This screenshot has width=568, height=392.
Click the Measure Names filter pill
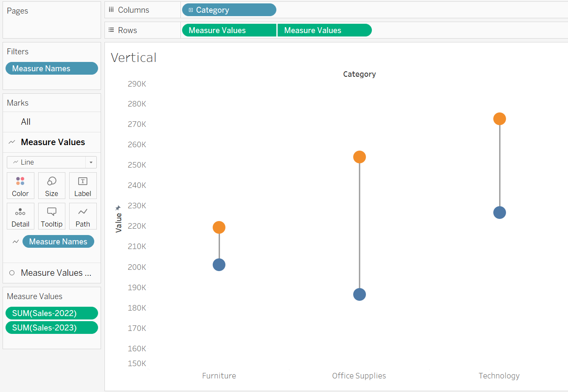51,68
